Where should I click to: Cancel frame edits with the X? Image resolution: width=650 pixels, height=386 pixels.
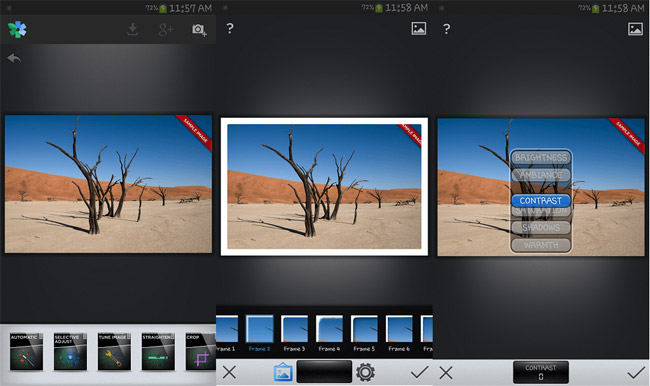(229, 372)
